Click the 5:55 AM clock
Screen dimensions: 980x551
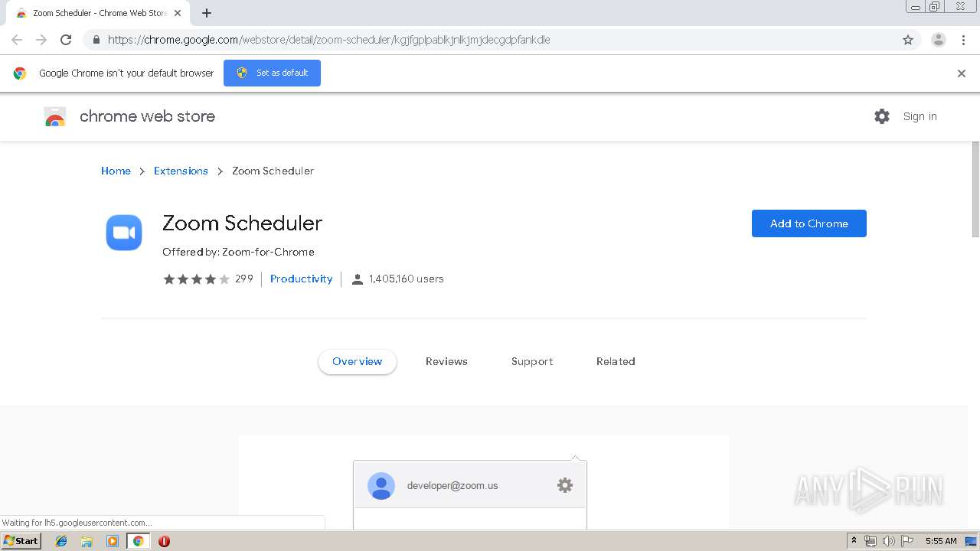(941, 541)
